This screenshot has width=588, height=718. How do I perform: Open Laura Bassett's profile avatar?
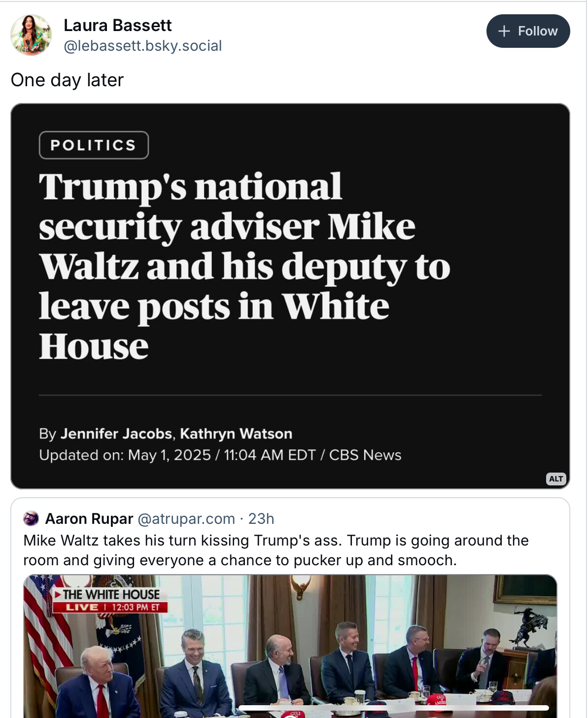tap(31, 34)
